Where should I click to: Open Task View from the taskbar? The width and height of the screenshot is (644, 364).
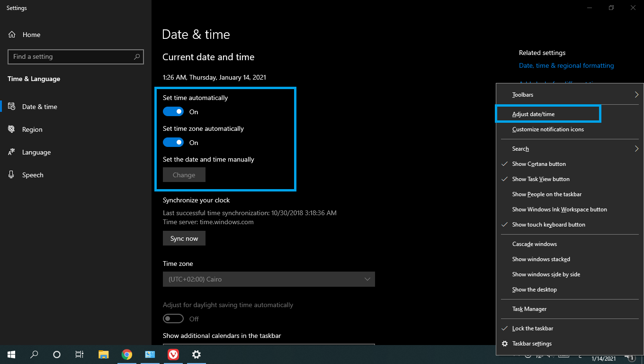(80, 355)
